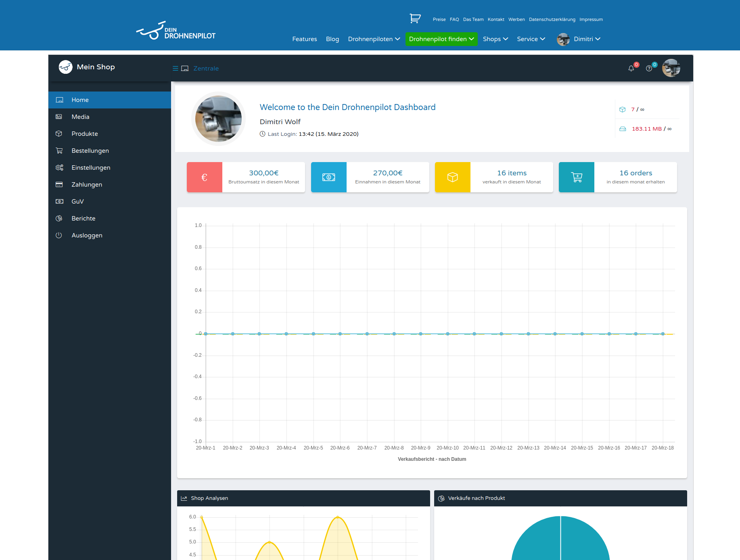Click the user avatar in shop header

[671, 68]
